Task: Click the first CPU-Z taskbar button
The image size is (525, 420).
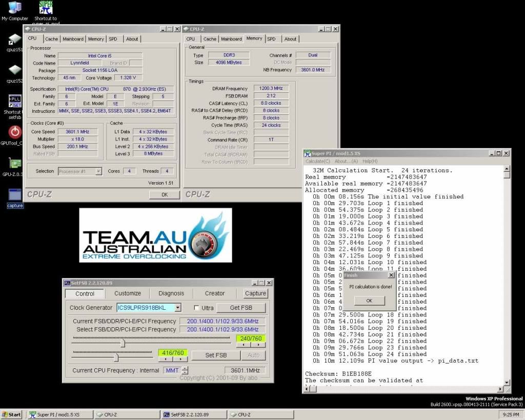Action: pyautogui.click(x=127, y=415)
